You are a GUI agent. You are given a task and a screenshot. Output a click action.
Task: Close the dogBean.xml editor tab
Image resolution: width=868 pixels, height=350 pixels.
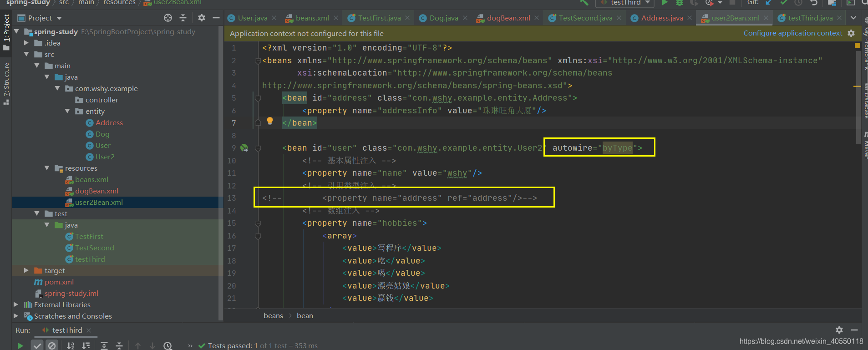tap(537, 18)
